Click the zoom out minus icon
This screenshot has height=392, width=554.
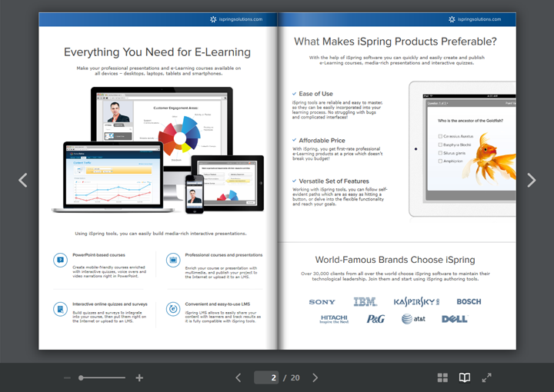(67, 378)
